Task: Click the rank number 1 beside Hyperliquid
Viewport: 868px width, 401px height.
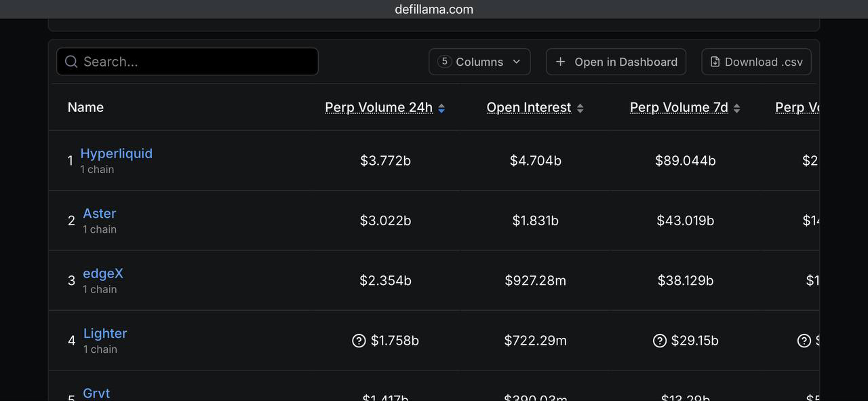Action: (x=70, y=161)
